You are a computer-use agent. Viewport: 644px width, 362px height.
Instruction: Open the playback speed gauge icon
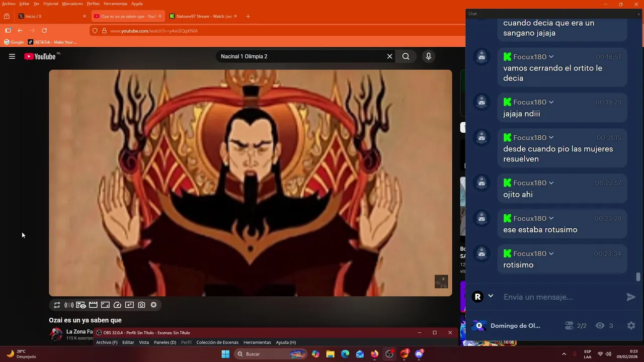pos(117,305)
